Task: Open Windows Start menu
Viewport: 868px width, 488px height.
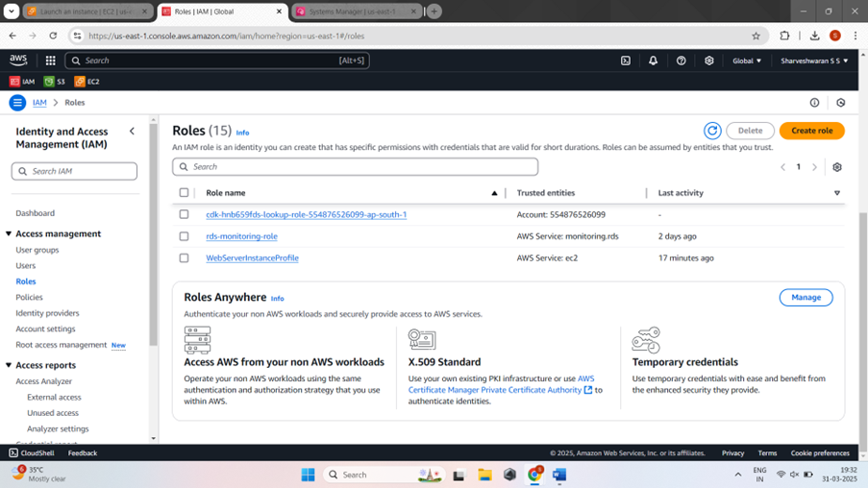Action: [308, 475]
